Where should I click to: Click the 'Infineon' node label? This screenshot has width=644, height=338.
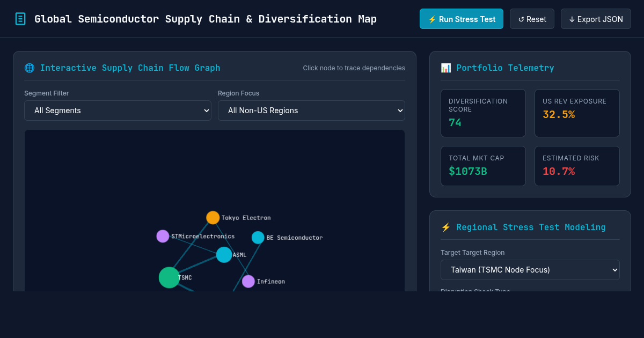point(271,282)
